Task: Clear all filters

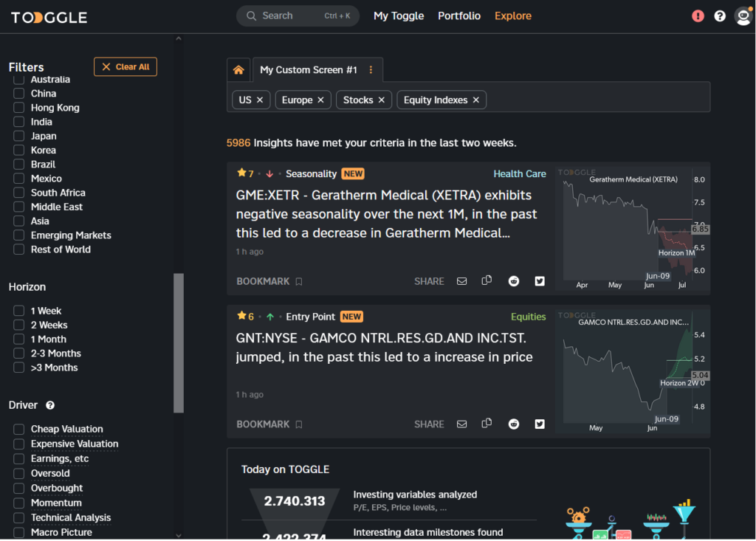Action: 126,66
